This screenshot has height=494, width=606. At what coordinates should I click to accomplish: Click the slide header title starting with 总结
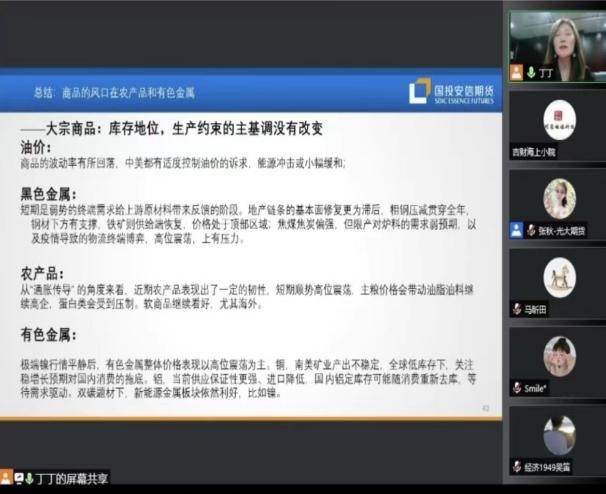pos(113,92)
